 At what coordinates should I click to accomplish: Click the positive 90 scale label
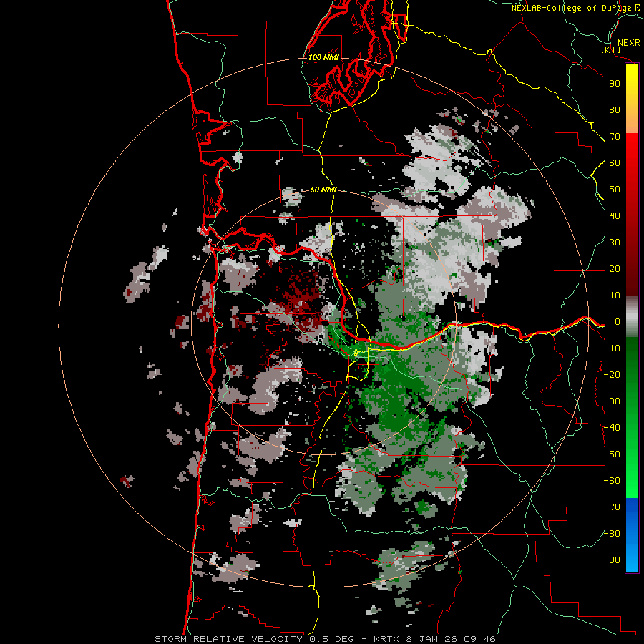tap(615, 84)
